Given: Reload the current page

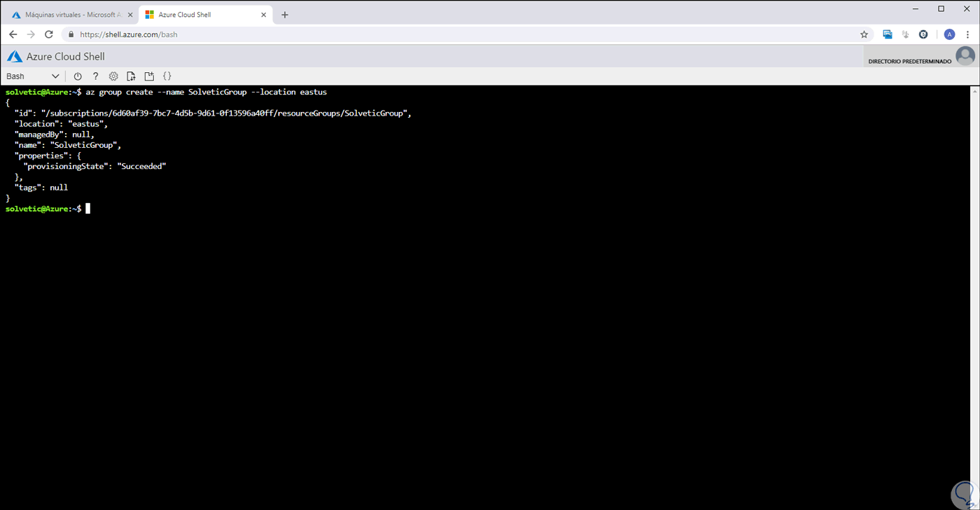Looking at the screenshot, I should tap(49, 34).
